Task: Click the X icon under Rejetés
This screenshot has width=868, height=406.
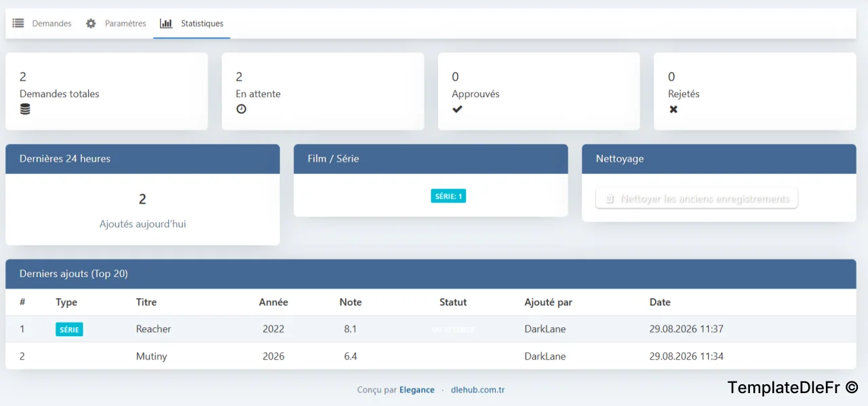Action: click(673, 109)
